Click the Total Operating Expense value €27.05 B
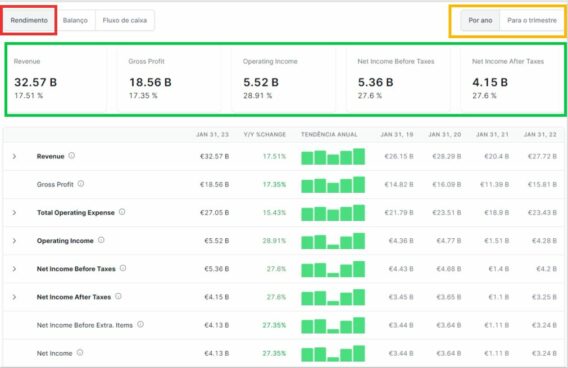The height and width of the screenshot is (368, 568). 214,213
